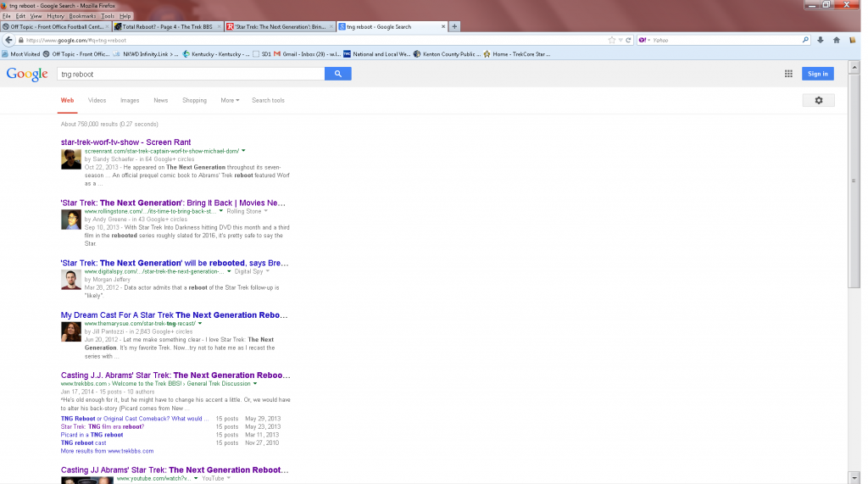868x484 pixels.
Task: Open the Off Topic Front Office bookmark
Action: 75,54
